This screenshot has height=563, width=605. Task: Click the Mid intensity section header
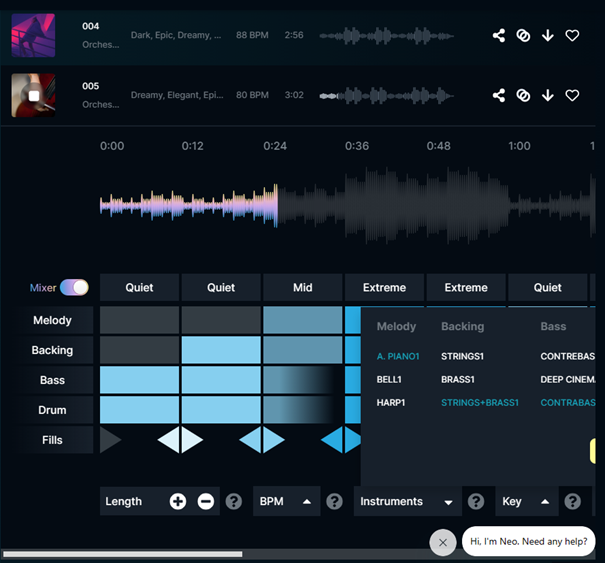click(x=302, y=288)
